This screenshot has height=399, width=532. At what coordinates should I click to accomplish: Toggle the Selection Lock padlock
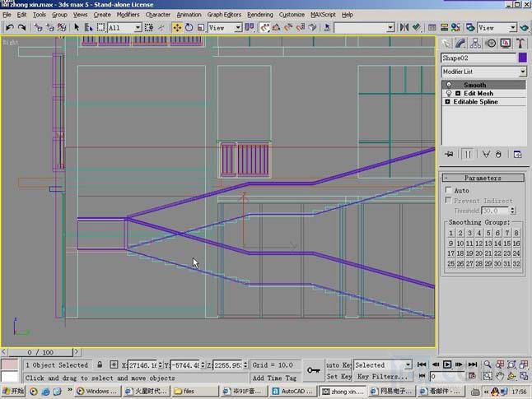100,364
